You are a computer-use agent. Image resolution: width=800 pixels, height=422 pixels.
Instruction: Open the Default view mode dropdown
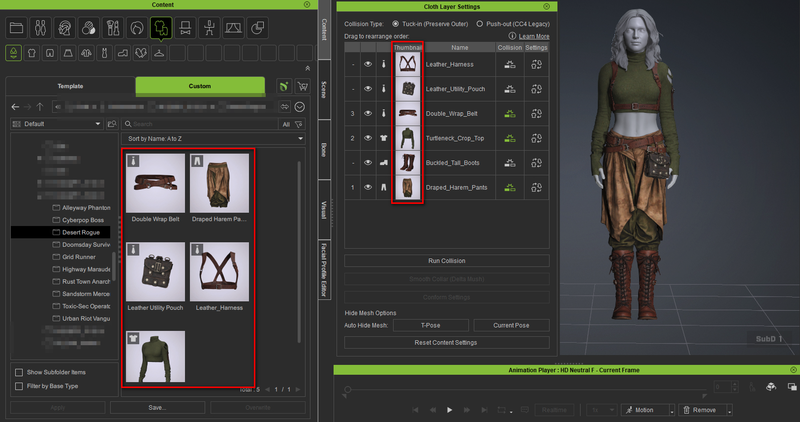(x=57, y=124)
